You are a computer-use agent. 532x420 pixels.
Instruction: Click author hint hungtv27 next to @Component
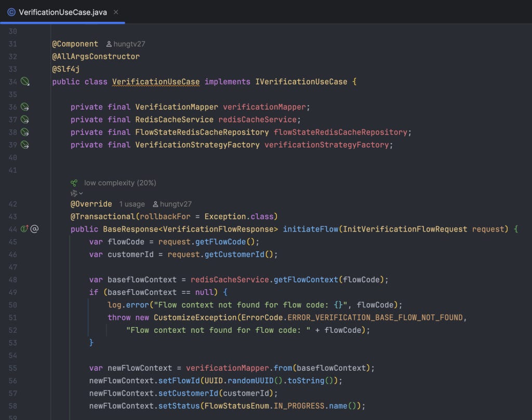click(x=129, y=44)
